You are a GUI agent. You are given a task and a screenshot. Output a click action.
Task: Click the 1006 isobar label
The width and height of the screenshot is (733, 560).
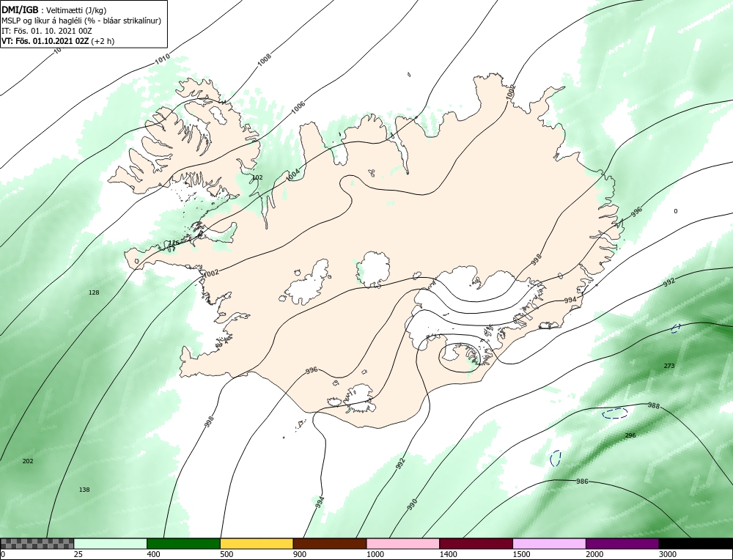[x=298, y=107]
